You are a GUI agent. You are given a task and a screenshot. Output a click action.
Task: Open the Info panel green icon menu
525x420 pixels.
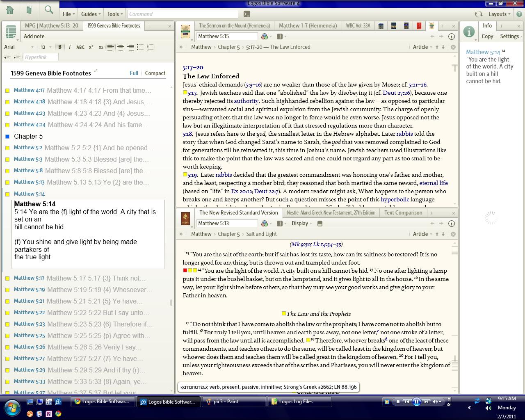pos(469,32)
